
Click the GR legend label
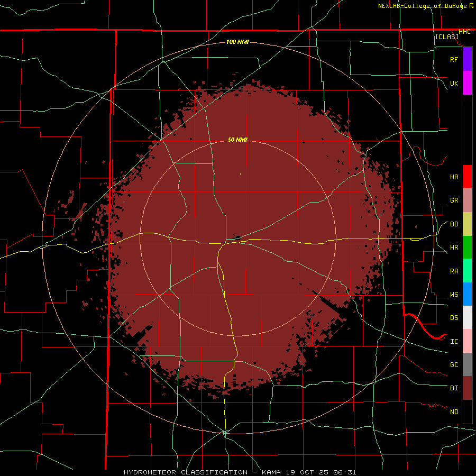click(454, 200)
